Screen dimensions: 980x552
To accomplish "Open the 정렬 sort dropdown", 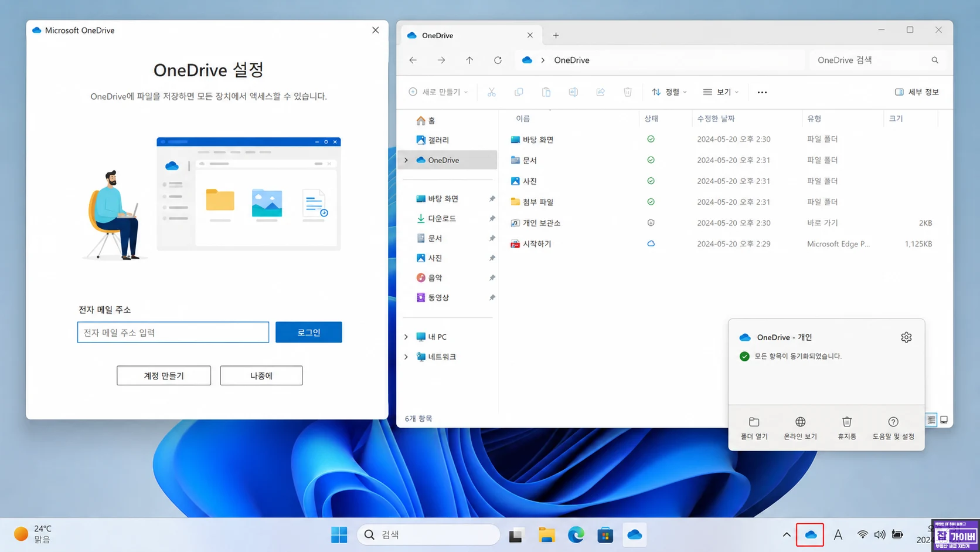I will point(669,92).
